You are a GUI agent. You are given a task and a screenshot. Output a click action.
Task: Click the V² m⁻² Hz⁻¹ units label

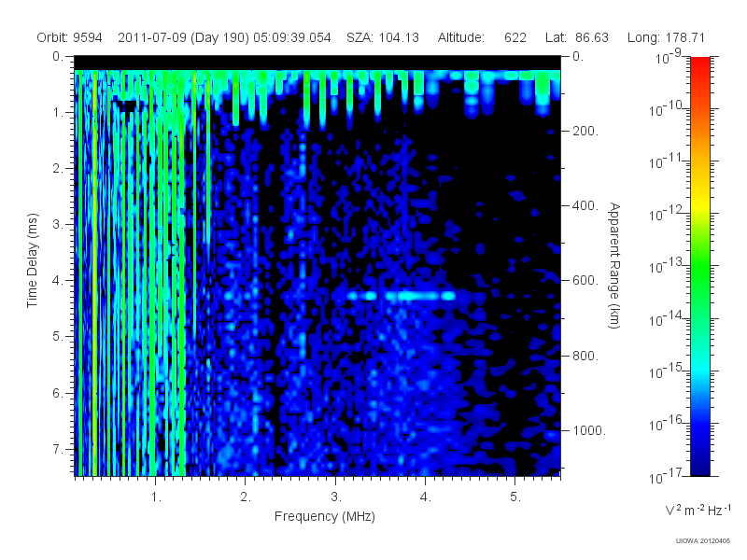tap(698, 510)
